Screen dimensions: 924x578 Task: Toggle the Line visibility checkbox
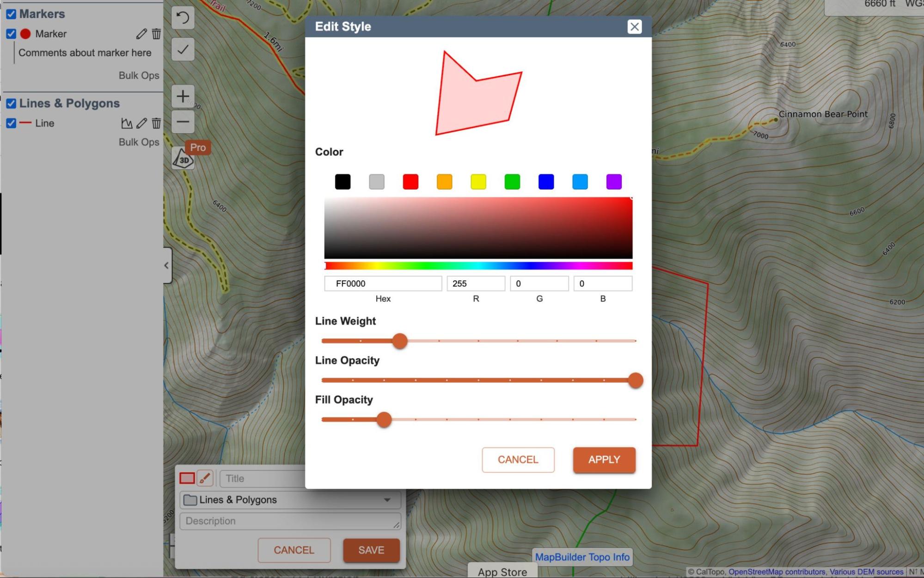(11, 123)
